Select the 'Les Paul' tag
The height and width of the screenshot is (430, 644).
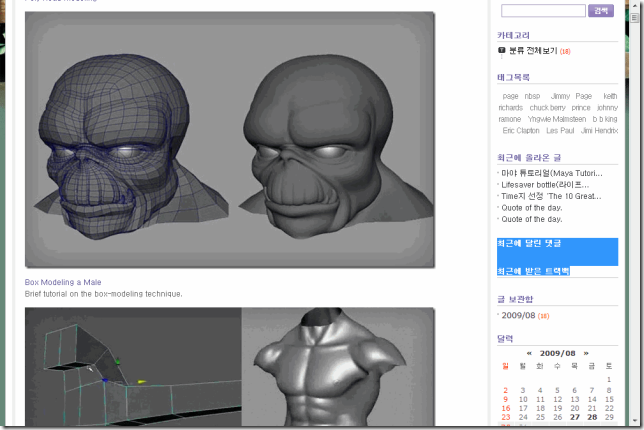coord(560,131)
